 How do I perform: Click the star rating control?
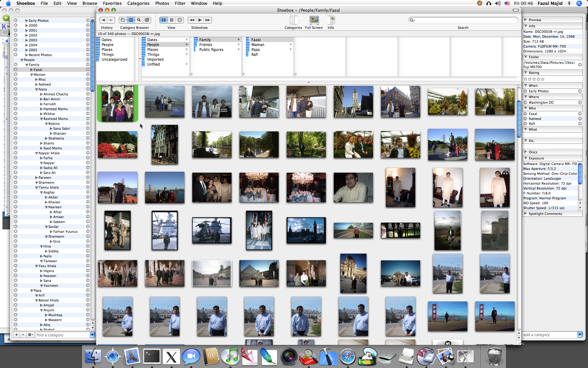click(534, 79)
